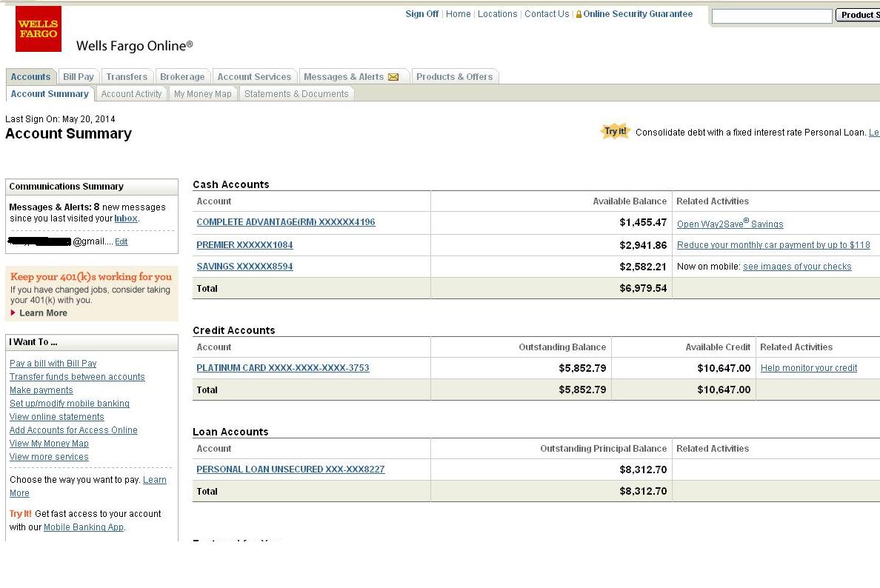Viewport: 880px width, 588px height.
Task: Open the Transfers tab
Action: click(127, 77)
